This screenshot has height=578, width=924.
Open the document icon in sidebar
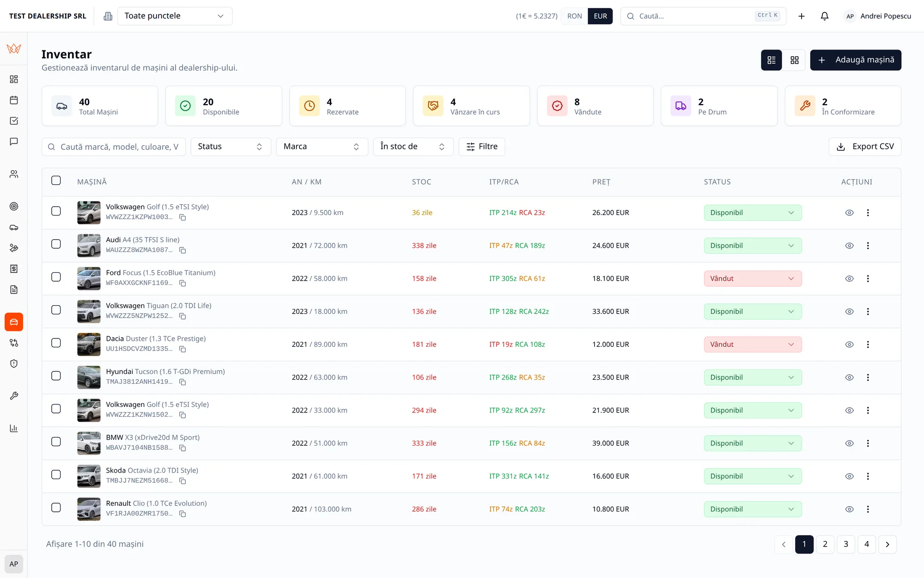coord(14,289)
